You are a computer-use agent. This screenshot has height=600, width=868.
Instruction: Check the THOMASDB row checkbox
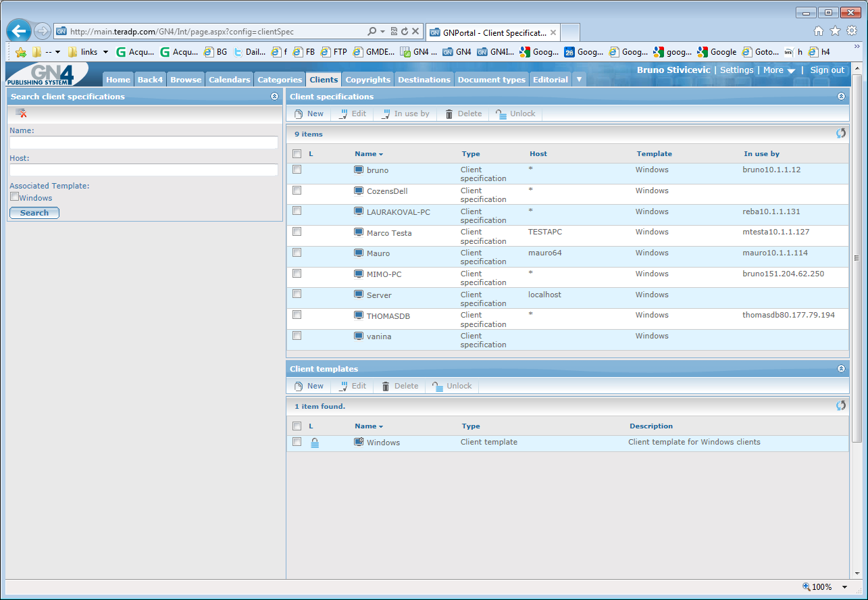pos(297,315)
